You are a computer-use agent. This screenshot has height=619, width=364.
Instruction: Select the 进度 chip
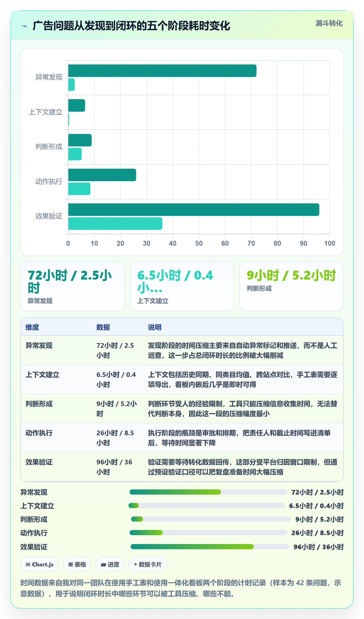click(110, 564)
